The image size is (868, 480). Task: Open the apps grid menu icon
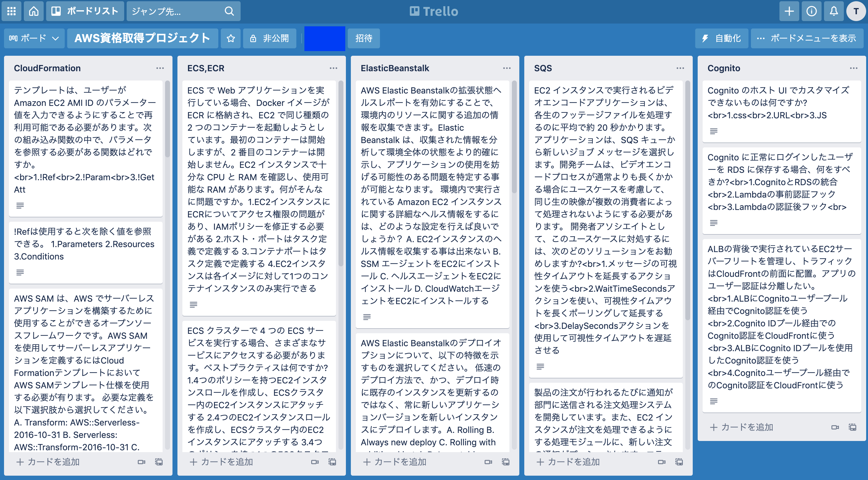click(x=11, y=11)
